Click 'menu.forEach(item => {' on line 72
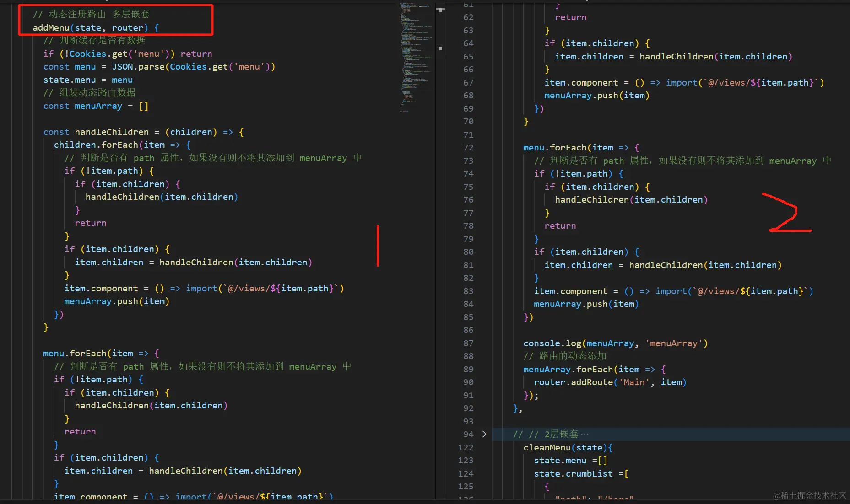 click(581, 148)
